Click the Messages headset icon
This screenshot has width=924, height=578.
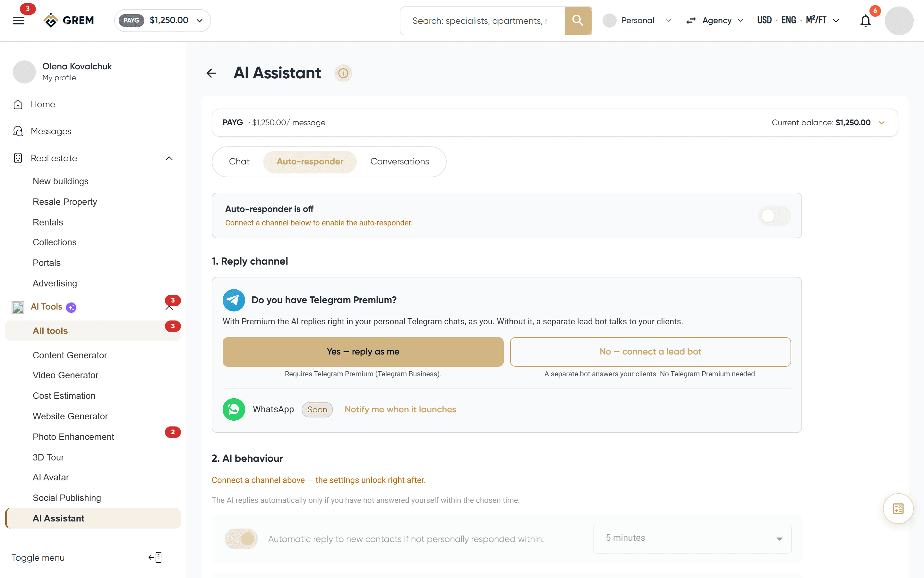click(x=18, y=131)
